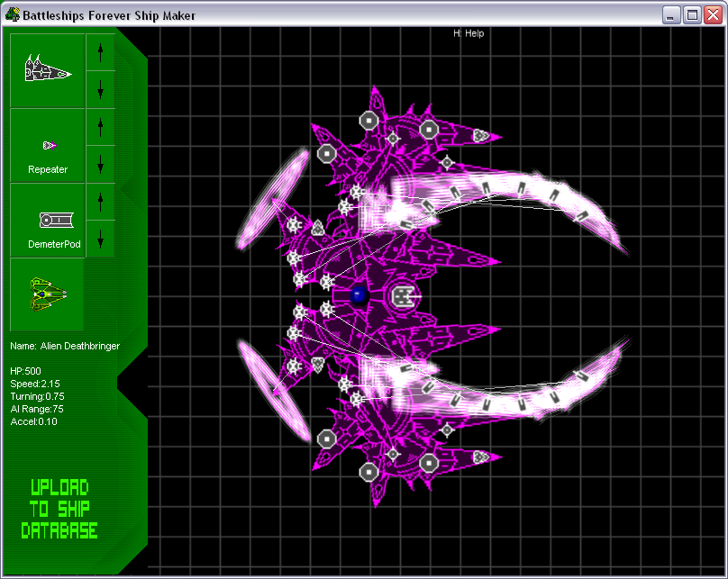Click the up arrow next to DemeterPod
The width and height of the screenshot is (728, 579).
tap(100, 202)
